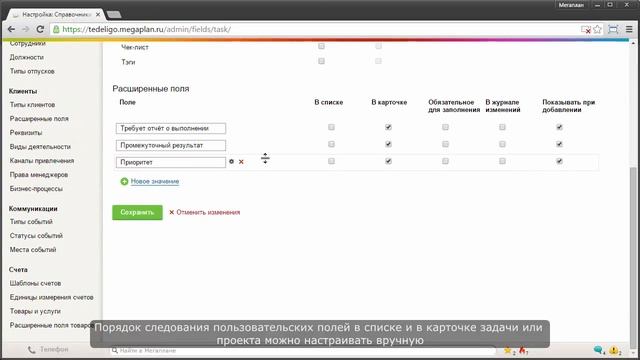
Task: Uncheck В карточке for Требует отчёт о выполнении
Action: (x=388, y=127)
